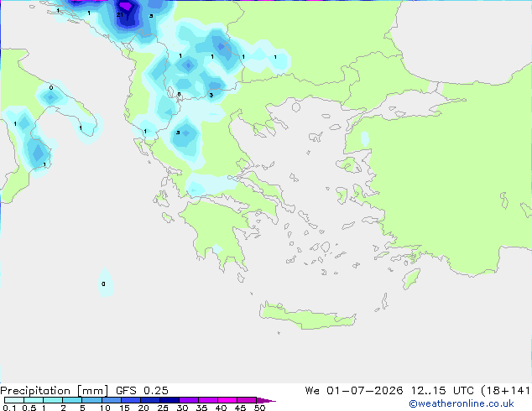This screenshot has width=532, height=411.
Task: Click the '12..15 UTC' time text
Action: coord(442,391)
